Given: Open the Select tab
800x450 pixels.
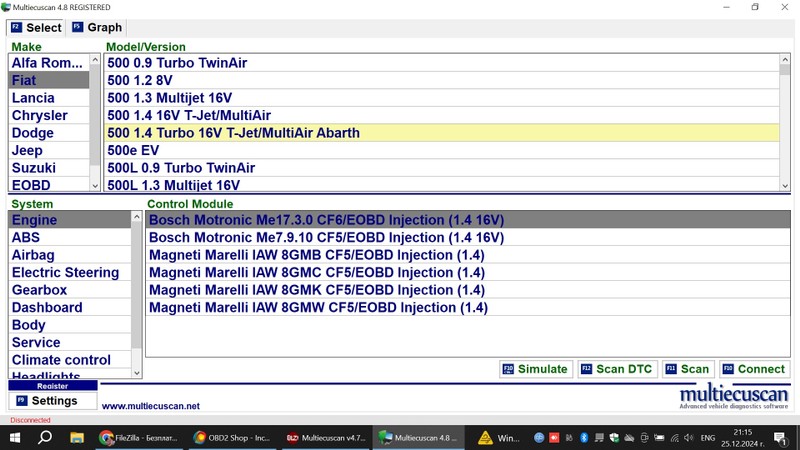Looking at the screenshot, I should pyautogui.click(x=35, y=27).
